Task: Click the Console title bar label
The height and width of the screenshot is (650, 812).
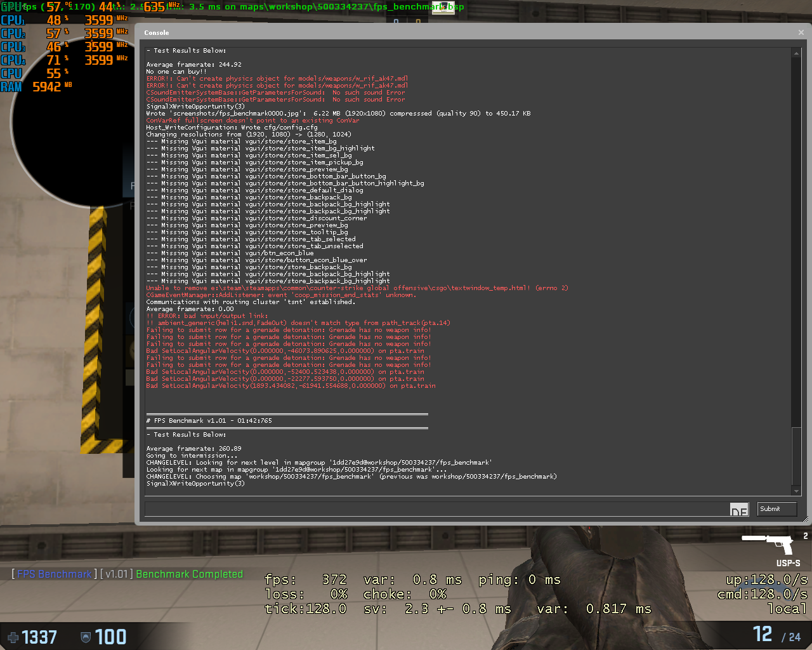Action: click(156, 32)
